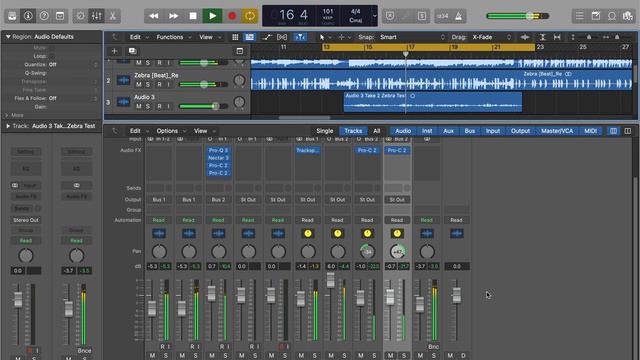Toggle the Horizontal Auto Zoom icon
The height and width of the screenshot is (360, 640).
click(x=557, y=37)
